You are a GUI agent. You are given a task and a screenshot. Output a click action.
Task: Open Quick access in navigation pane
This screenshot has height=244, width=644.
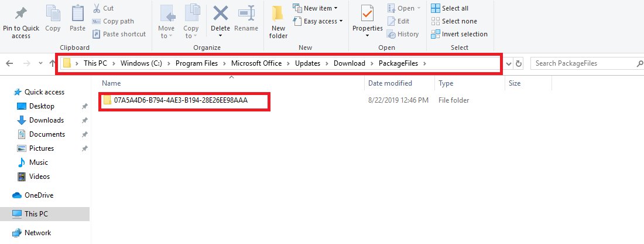coord(39,92)
